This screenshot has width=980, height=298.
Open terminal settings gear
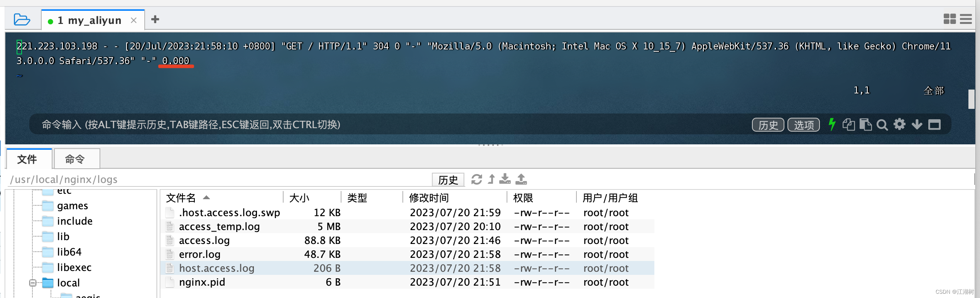899,124
